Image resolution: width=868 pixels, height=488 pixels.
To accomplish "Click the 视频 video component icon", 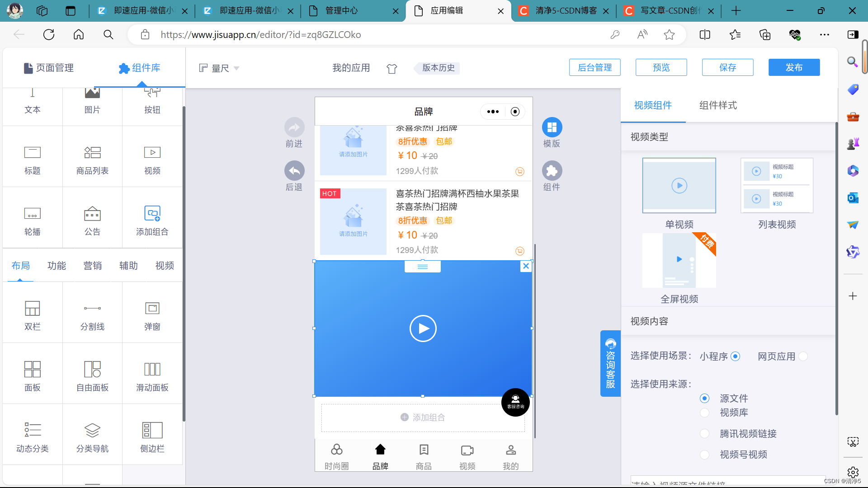I will pos(152,153).
